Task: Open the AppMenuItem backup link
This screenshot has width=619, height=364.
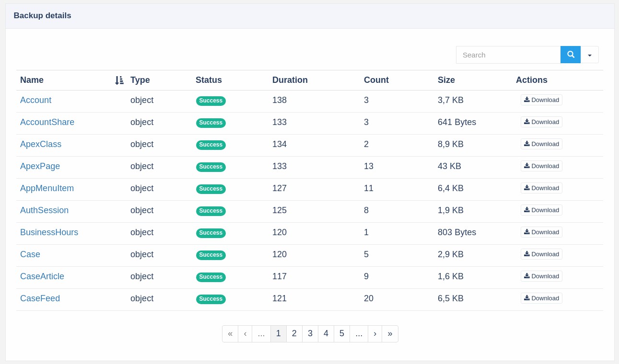Action: coord(47,188)
